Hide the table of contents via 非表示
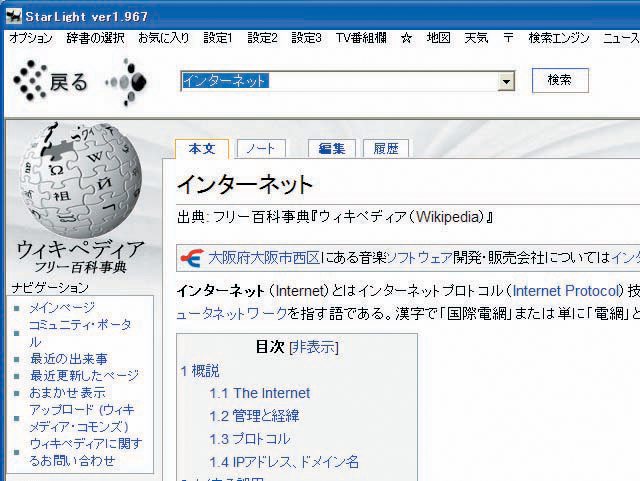 coord(314,347)
